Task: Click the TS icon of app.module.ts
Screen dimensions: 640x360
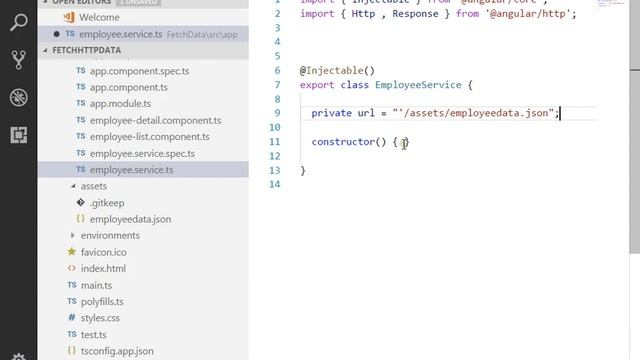Action: (81, 103)
